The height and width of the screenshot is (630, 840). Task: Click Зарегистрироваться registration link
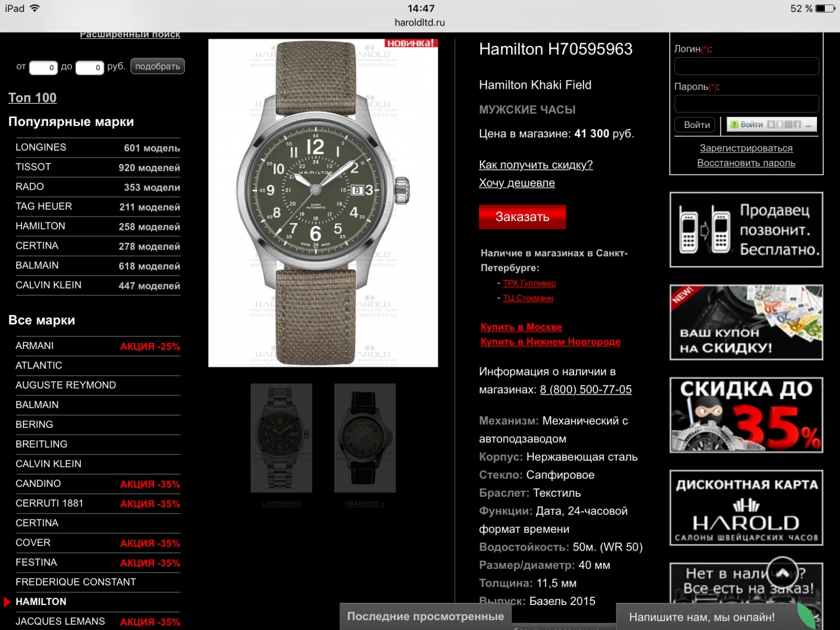(746, 148)
